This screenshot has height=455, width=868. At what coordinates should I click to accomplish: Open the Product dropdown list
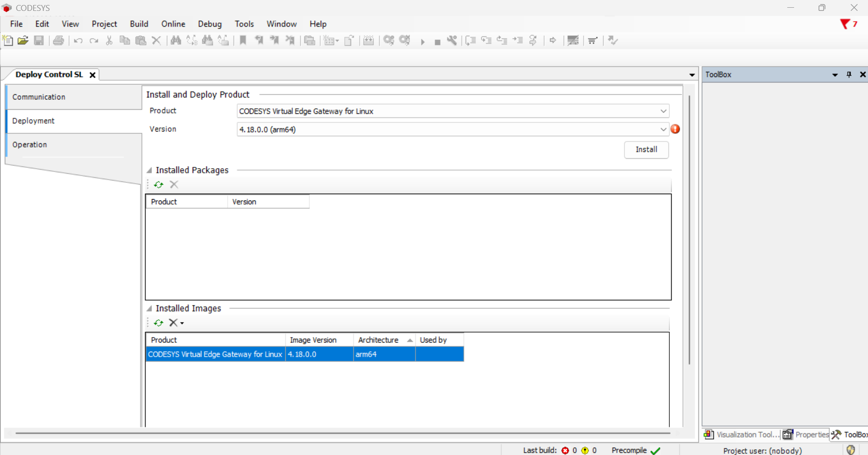tap(663, 111)
